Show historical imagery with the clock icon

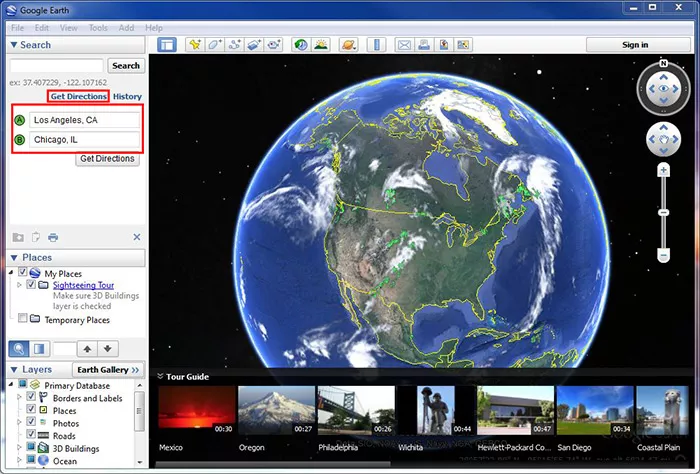pos(301,45)
